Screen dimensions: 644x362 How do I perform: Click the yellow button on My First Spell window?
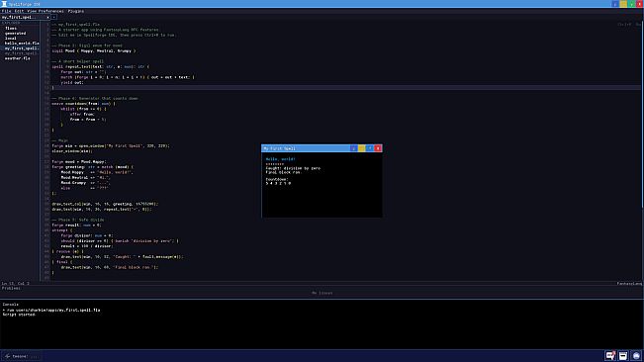click(x=361, y=148)
